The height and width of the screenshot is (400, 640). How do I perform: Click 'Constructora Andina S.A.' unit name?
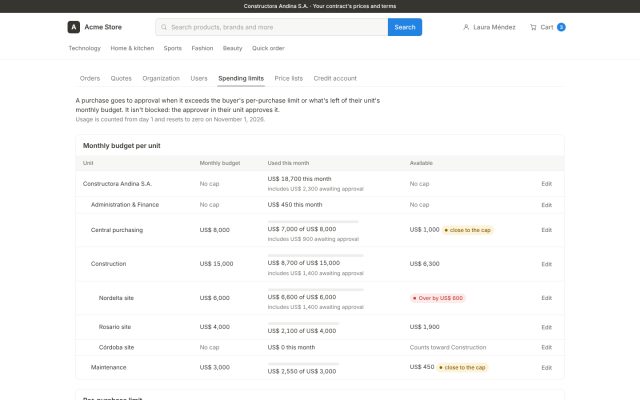coord(117,184)
